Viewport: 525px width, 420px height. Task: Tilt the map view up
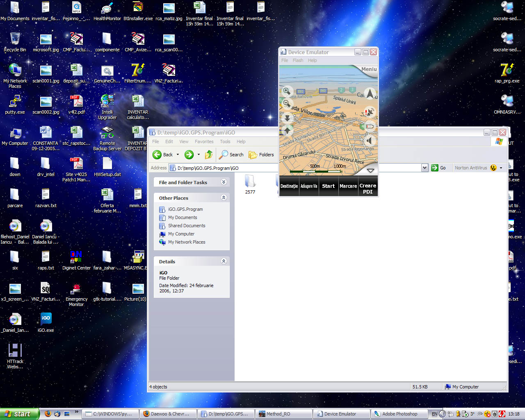[x=287, y=130]
